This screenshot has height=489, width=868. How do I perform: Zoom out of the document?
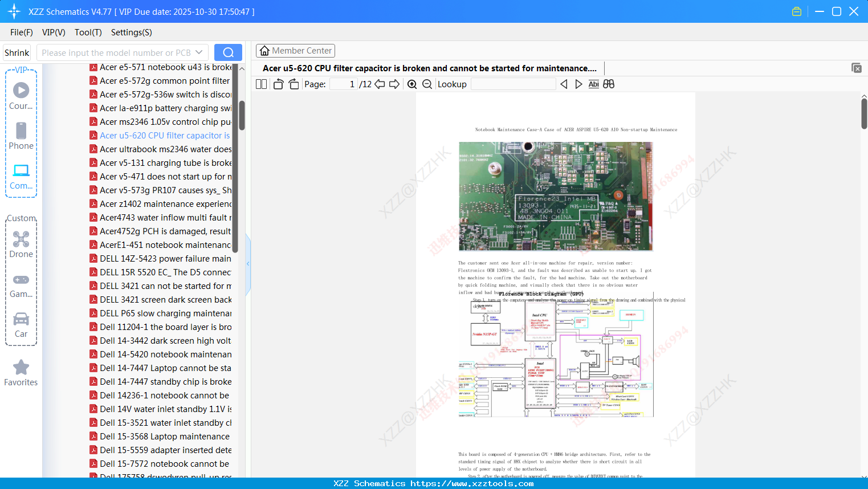427,84
